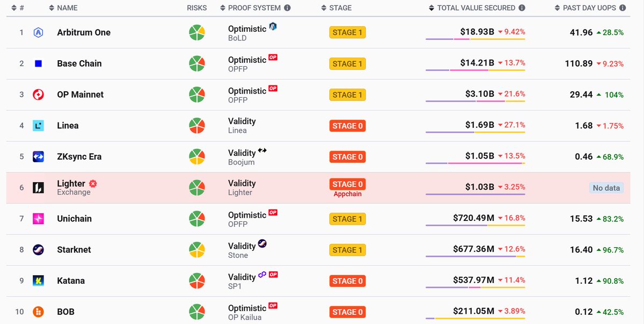Click the Base Chain logo icon
Image resolution: width=644 pixels, height=324 pixels.
tap(38, 63)
